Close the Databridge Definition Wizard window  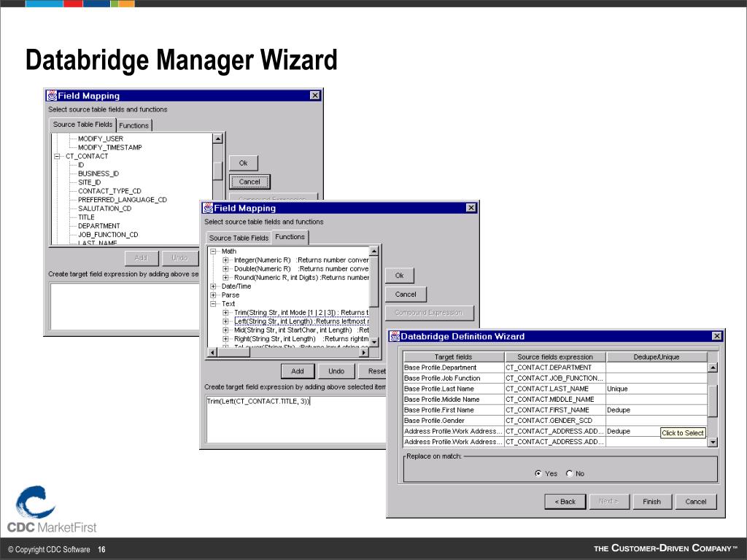click(717, 336)
